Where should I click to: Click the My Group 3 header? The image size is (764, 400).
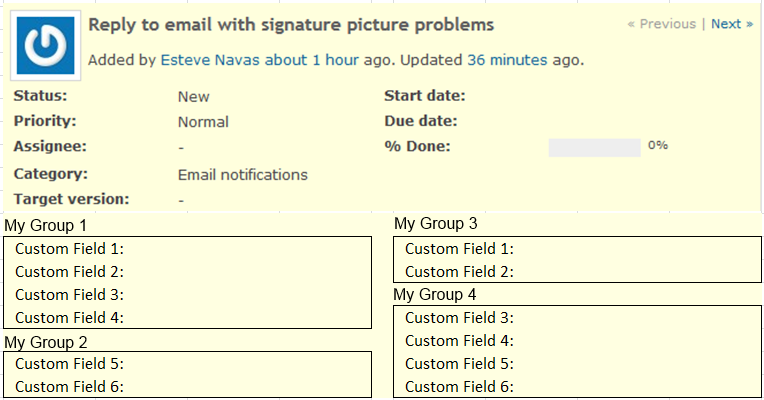coord(436,224)
